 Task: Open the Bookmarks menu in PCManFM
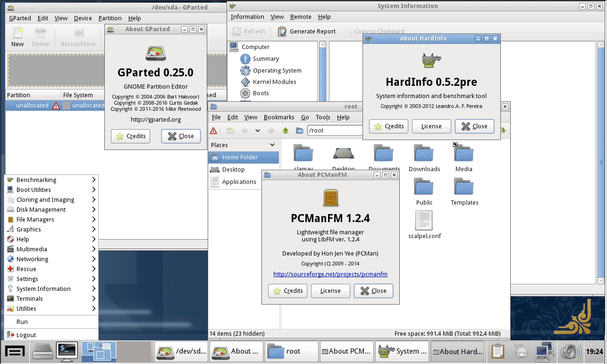279,117
